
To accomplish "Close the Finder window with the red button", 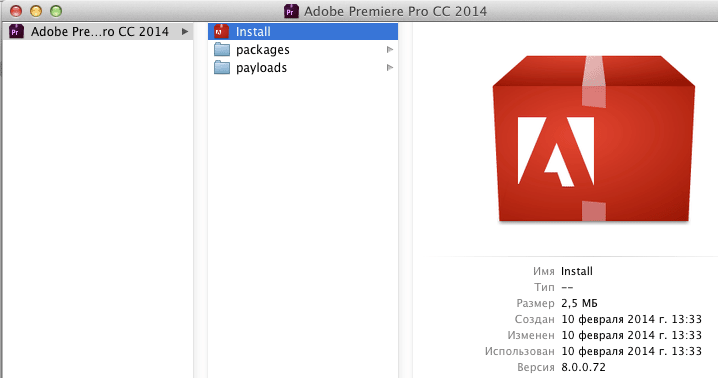I will point(16,11).
